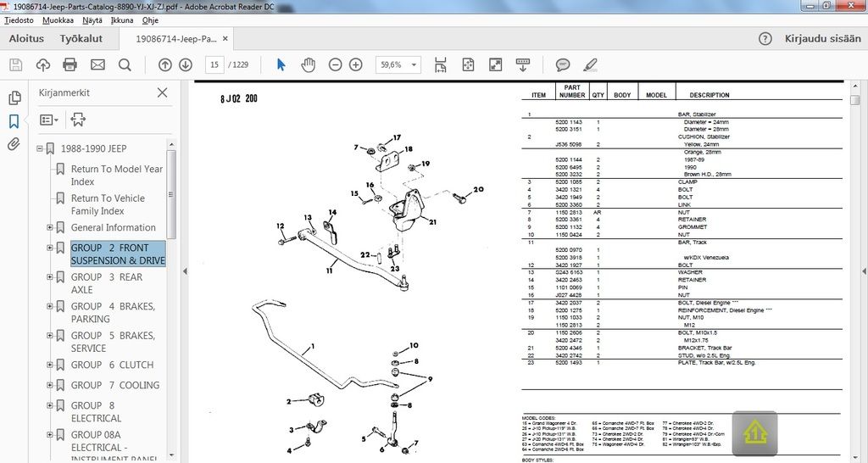Open the Ohje menu
868x463 pixels.
[x=150, y=20]
